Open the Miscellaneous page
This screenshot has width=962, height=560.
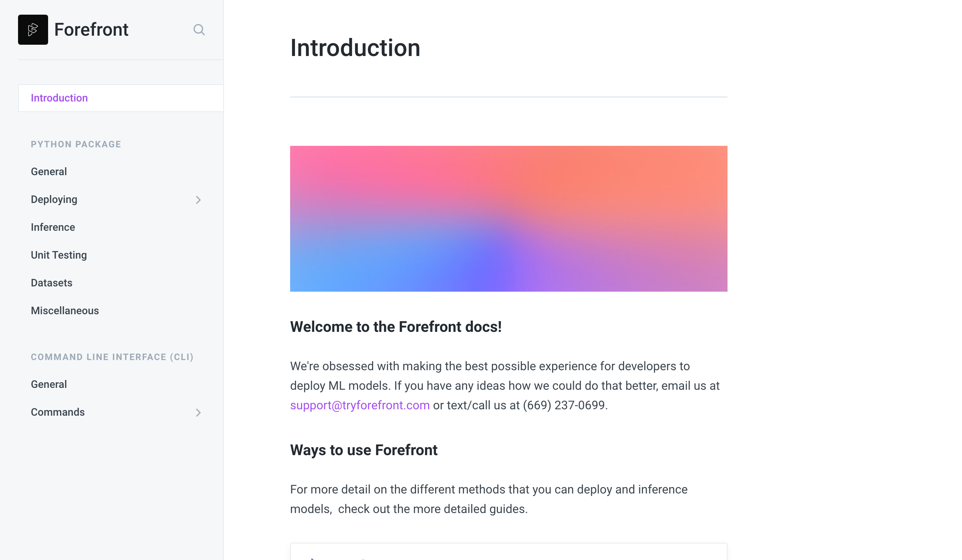tap(65, 311)
